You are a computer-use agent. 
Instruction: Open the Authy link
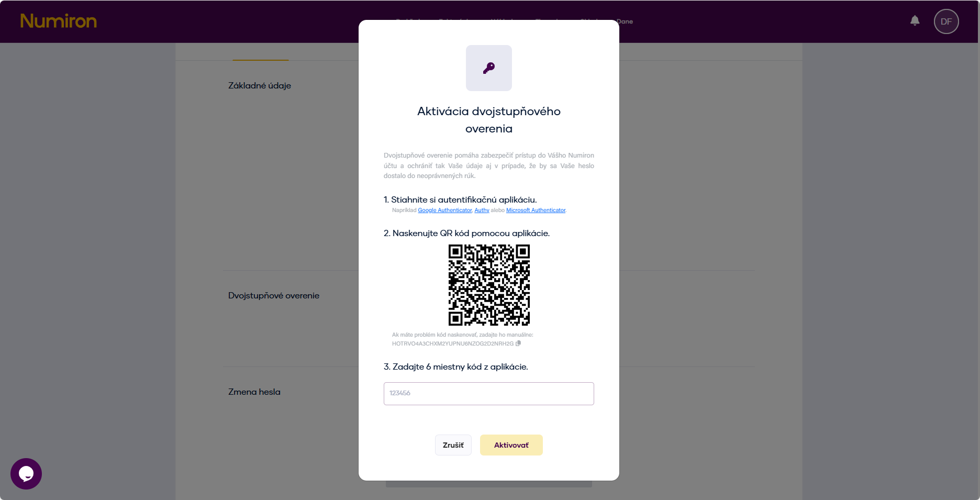481,210
